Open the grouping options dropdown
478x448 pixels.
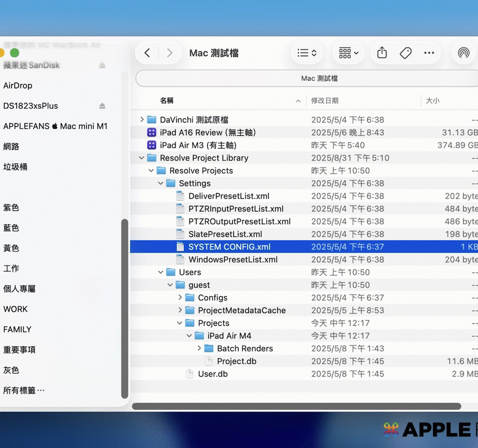click(348, 53)
